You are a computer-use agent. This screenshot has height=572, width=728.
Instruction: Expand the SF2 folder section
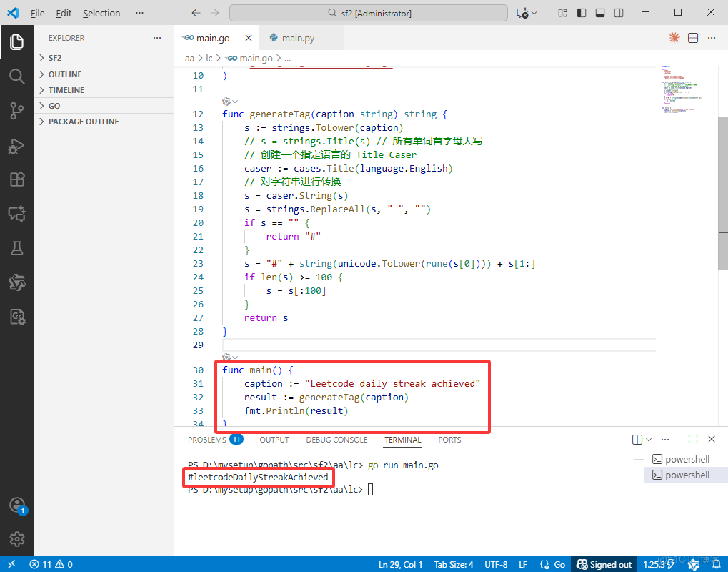(55, 58)
